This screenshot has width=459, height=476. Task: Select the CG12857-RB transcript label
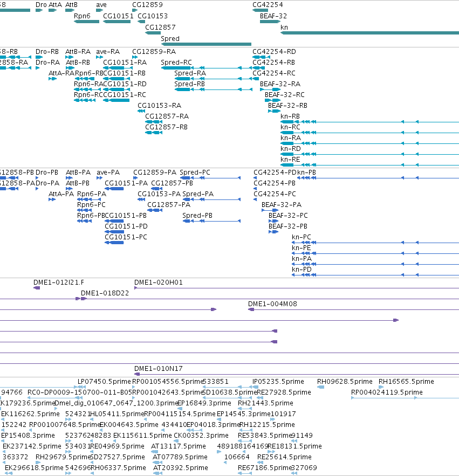[x=166, y=127]
